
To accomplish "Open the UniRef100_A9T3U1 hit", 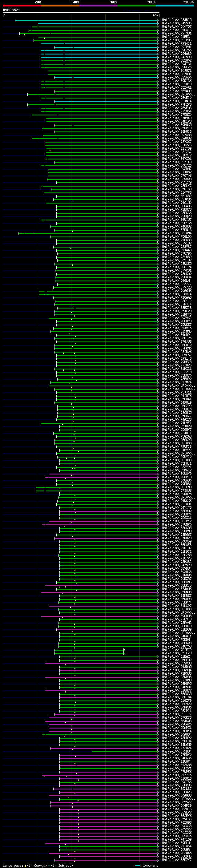I will pyautogui.click(x=176, y=33).
